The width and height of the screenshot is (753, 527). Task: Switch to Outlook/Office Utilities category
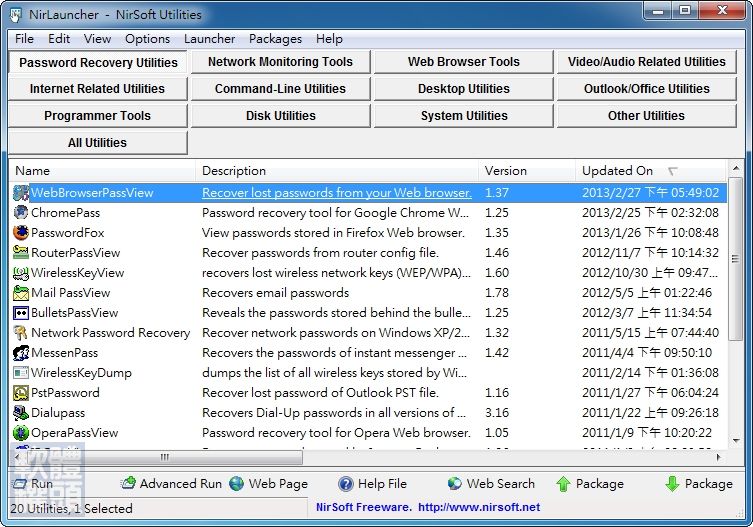click(646, 89)
